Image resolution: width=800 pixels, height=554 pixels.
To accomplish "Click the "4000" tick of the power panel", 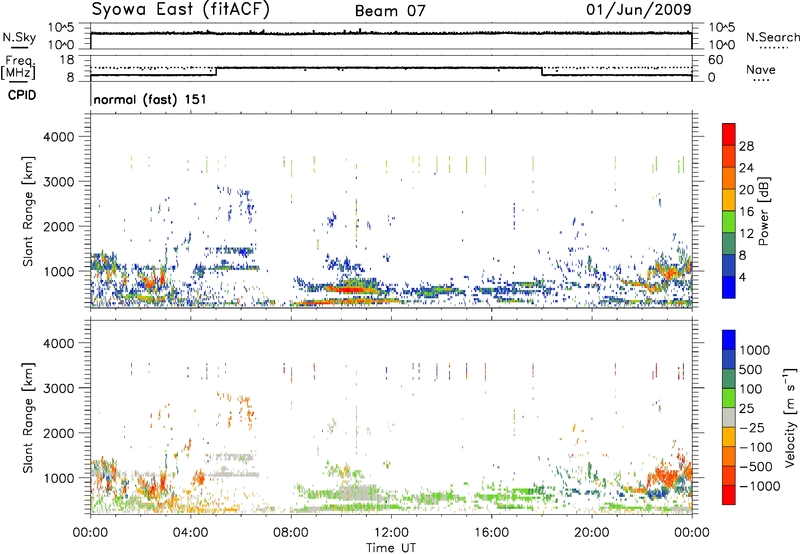I will (x=58, y=137).
